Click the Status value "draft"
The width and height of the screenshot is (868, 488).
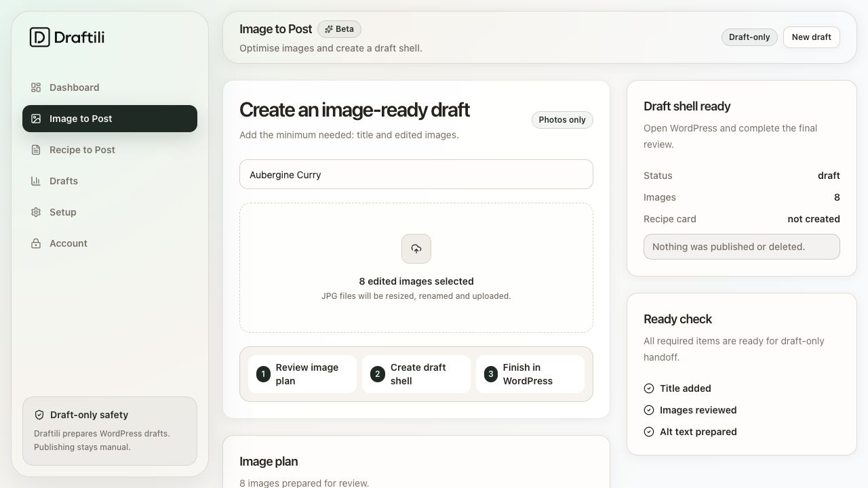(829, 176)
